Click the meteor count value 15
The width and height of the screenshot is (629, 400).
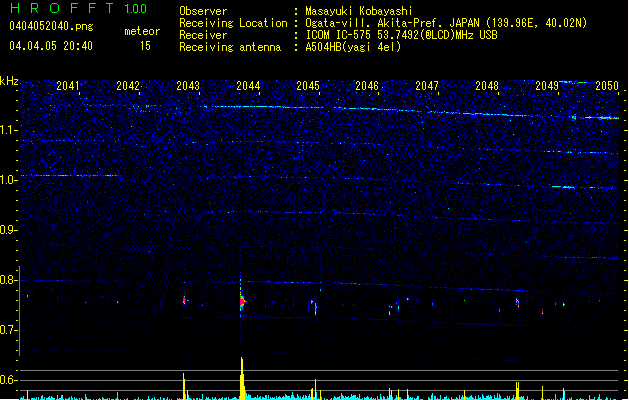coord(145,46)
